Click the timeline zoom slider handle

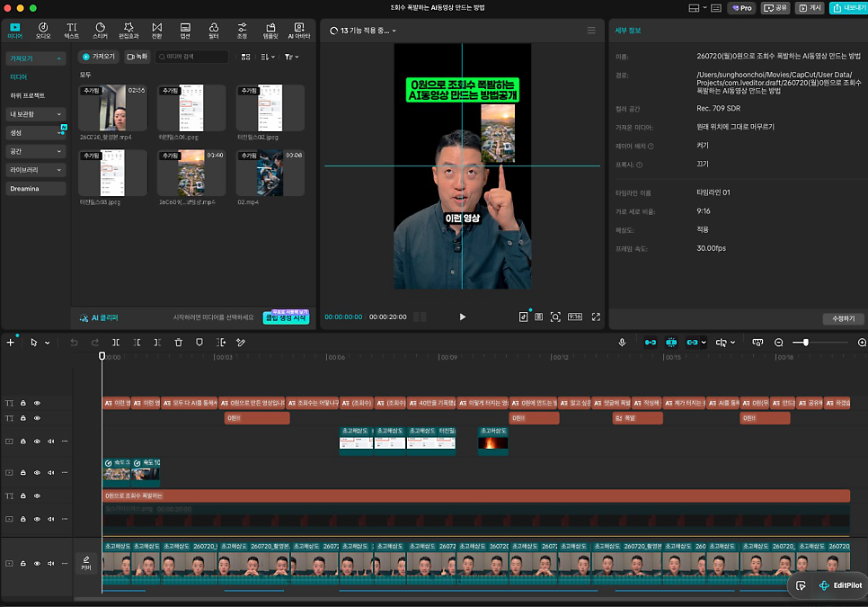coord(806,343)
